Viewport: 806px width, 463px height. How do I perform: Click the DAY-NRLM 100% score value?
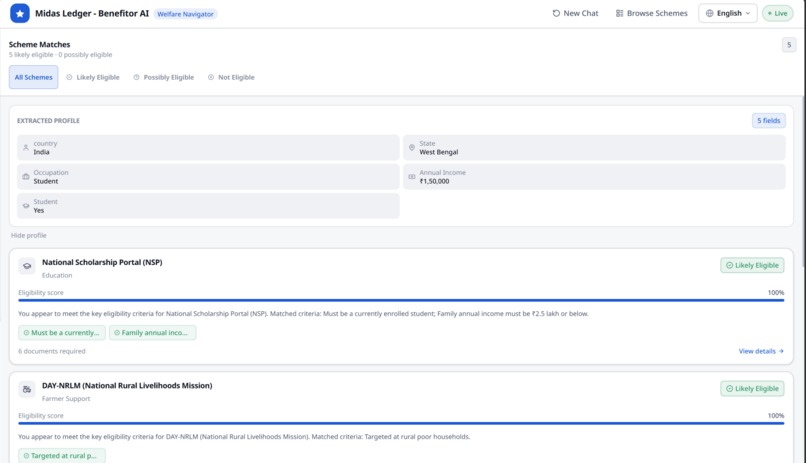(x=776, y=416)
